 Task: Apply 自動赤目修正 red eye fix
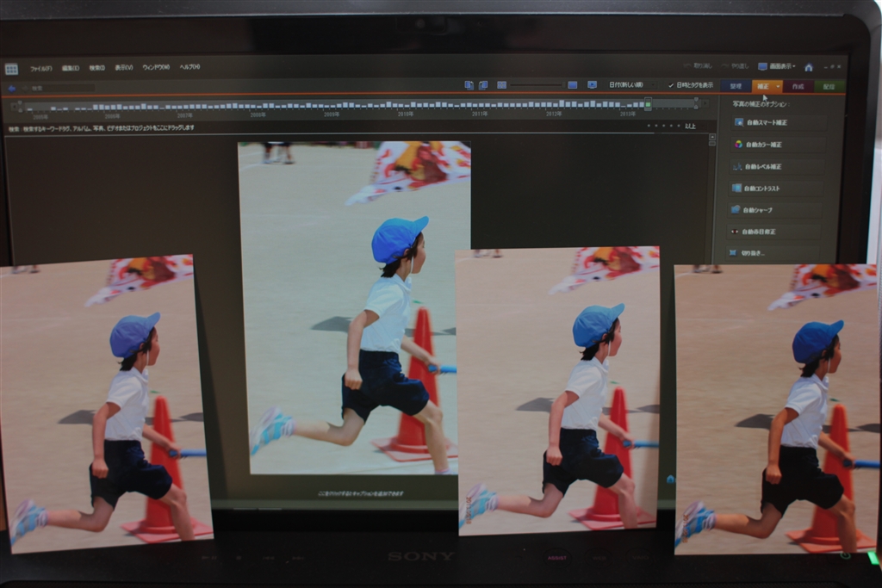point(773,232)
